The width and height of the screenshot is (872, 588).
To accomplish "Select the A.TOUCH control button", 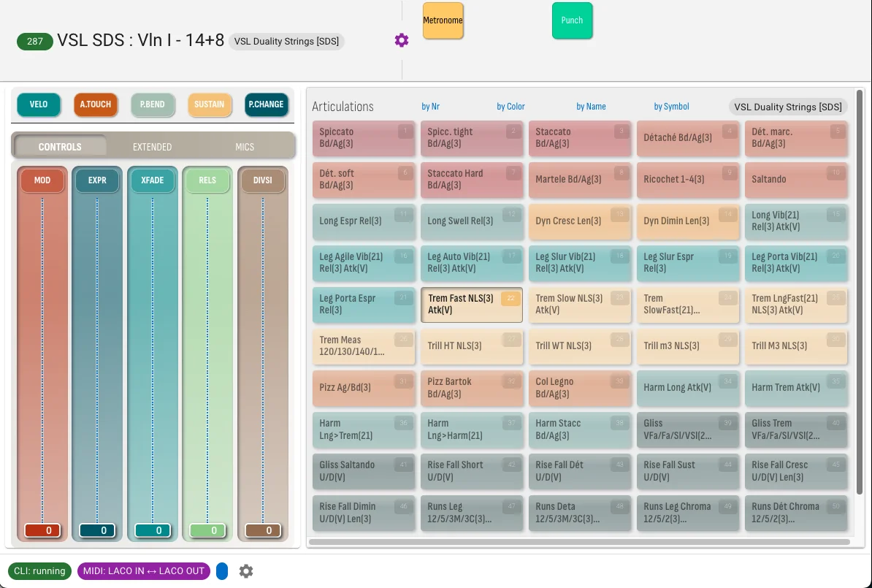I will (x=95, y=104).
